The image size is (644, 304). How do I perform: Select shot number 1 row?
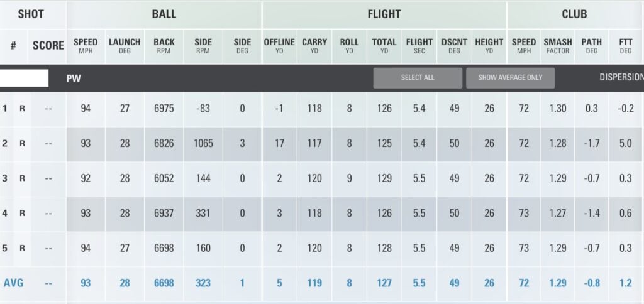[5, 109]
